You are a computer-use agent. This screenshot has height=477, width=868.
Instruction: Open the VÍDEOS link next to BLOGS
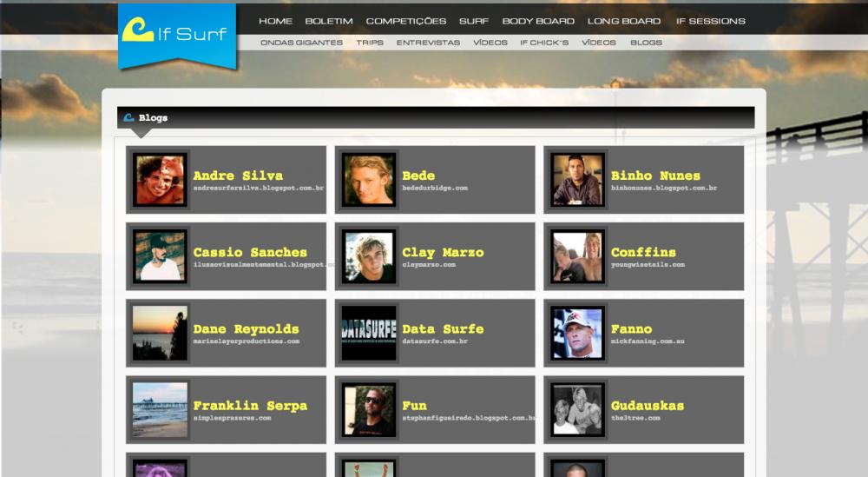point(599,43)
